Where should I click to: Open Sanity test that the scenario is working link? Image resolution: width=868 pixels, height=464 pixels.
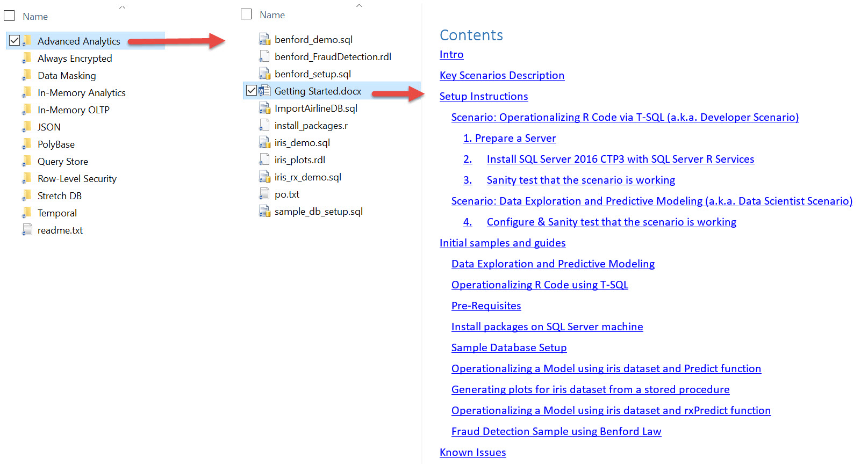pyautogui.click(x=581, y=180)
